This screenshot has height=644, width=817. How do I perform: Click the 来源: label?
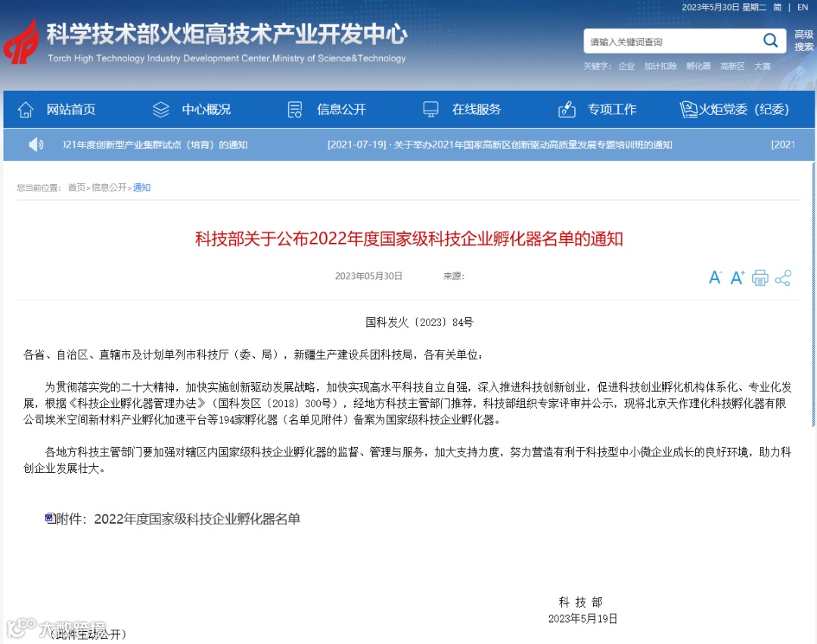pos(453,276)
